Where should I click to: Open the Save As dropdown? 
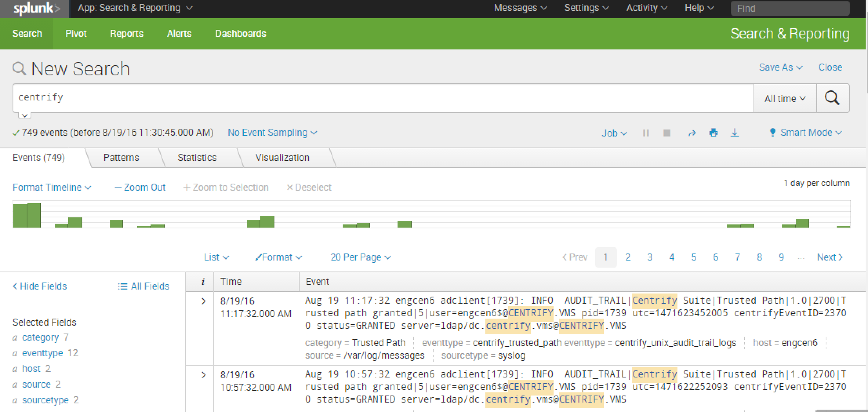(x=781, y=67)
